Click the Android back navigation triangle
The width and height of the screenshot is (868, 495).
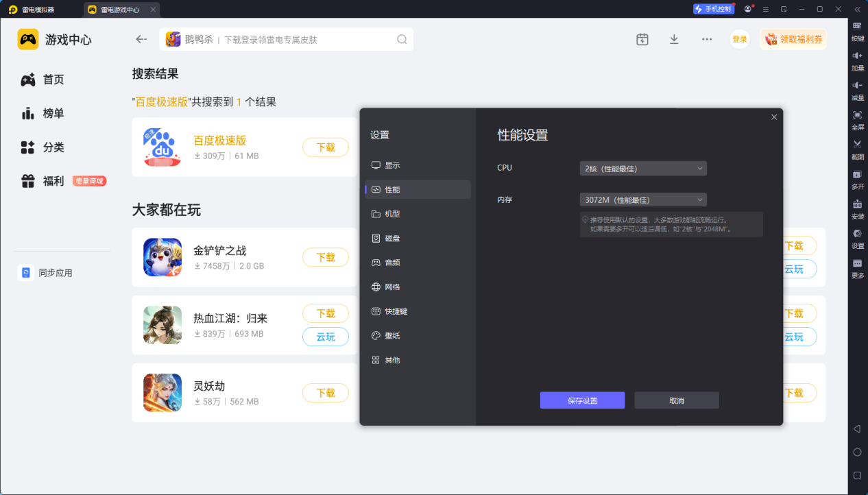coord(858,428)
